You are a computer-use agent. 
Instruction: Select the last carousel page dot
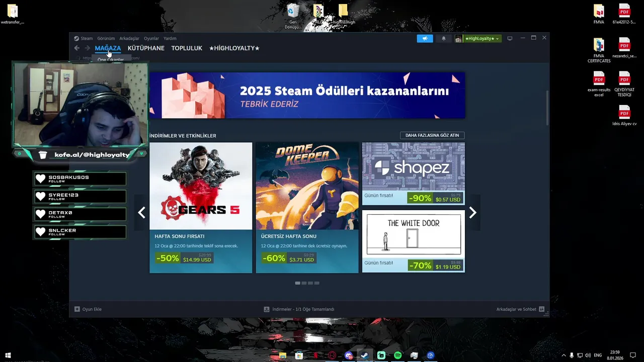point(316,283)
